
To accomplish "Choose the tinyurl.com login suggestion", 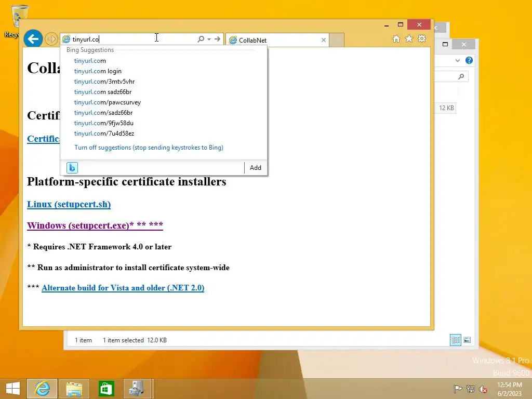I will pos(98,71).
